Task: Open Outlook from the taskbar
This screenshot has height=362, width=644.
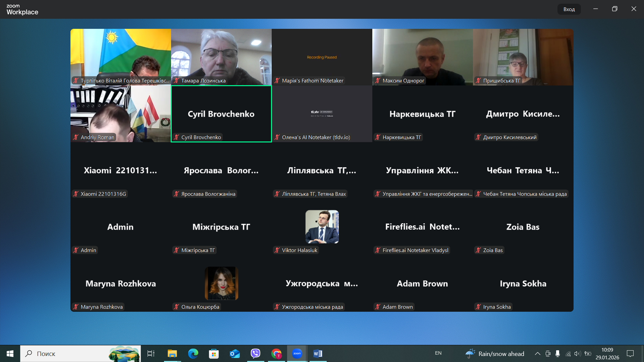Action: tap(235, 353)
